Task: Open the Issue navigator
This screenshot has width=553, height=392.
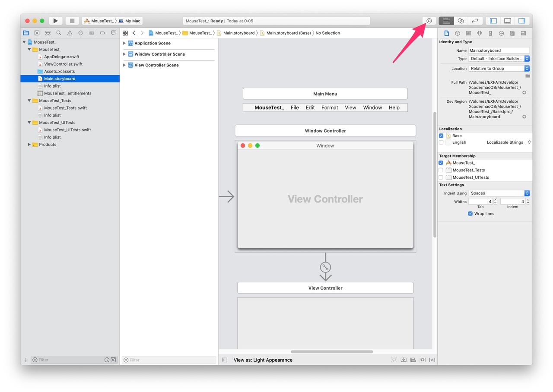Action: [x=70, y=33]
